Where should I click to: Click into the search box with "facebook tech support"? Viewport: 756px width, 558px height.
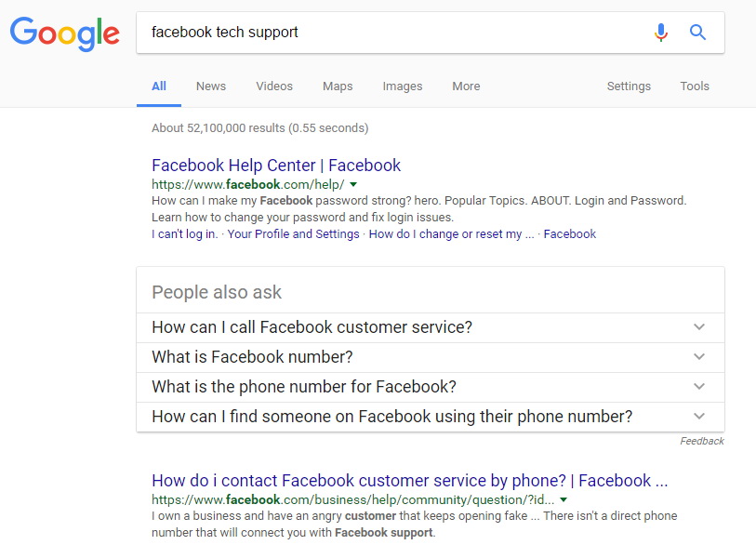click(395, 33)
